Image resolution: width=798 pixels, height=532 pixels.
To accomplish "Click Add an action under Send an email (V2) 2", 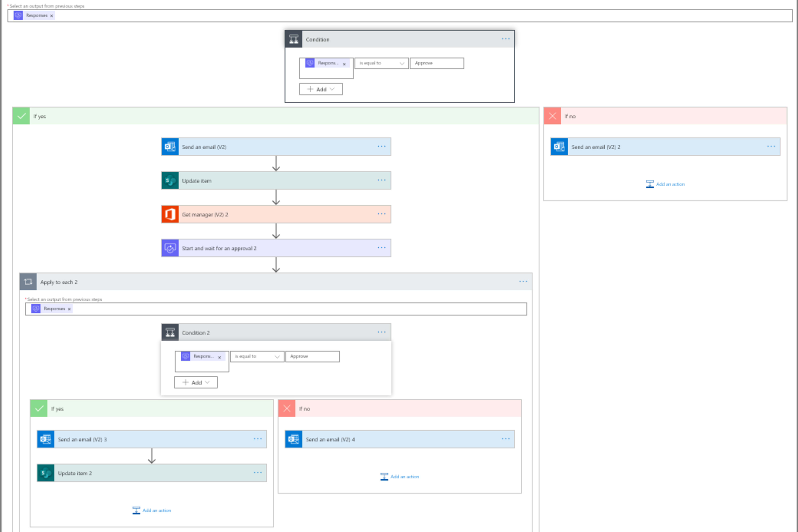I will [x=665, y=184].
